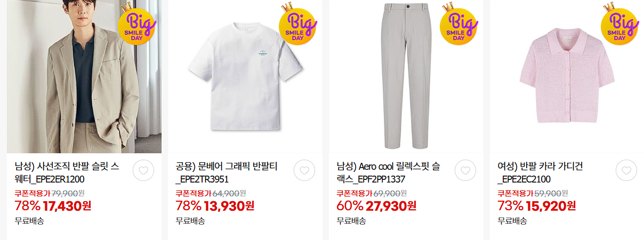
Task: Toggle wishlist heart for 사선조직 반팔 슬릿 스웨터
Action: point(143,170)
